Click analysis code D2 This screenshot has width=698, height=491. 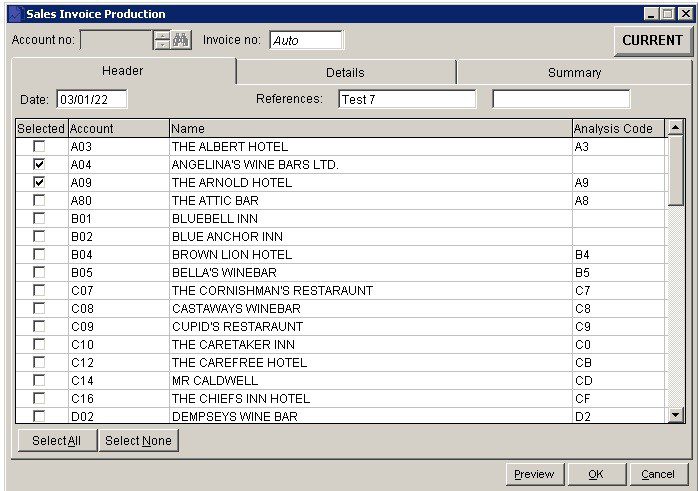pyautogui.click(x=583, y=417)
